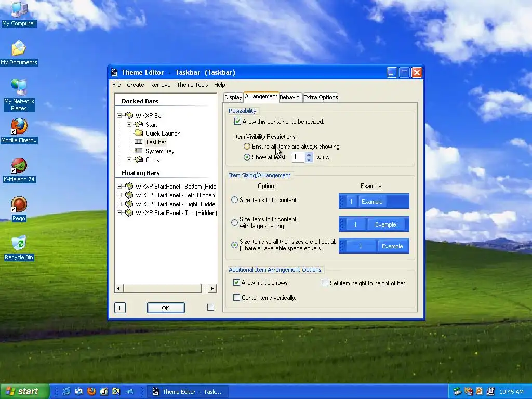The image size is (532, 399).
Task: Click WinXP StartPanel - Top package icon
Action: point(129,212)
